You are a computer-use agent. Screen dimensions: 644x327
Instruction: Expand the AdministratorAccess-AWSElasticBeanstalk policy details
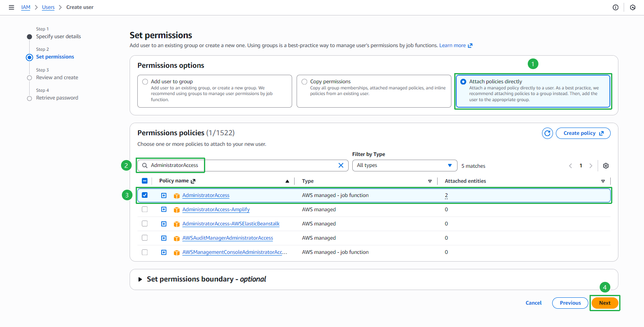pos(164,224)
